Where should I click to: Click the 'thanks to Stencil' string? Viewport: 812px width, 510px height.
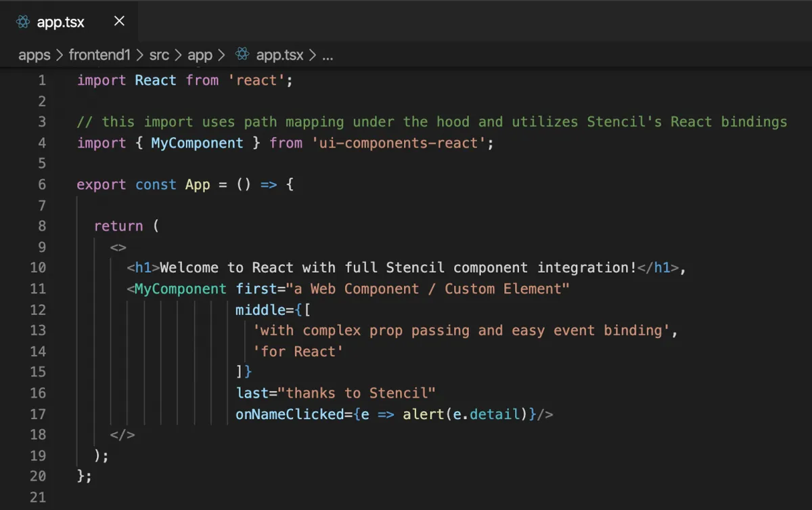(357, 394)
